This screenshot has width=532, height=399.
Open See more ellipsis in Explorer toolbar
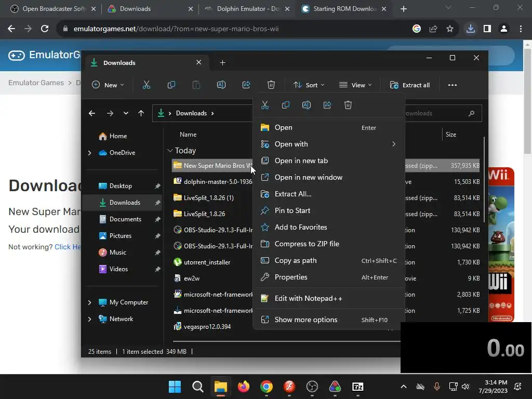click(x=453, y=85)
